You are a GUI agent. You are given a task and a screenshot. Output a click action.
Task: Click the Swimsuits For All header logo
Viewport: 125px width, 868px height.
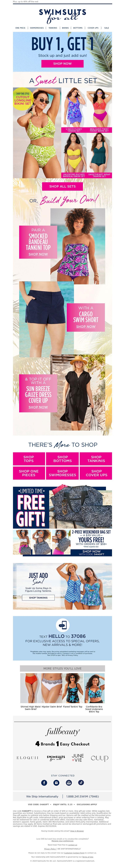tap(62, 15)
